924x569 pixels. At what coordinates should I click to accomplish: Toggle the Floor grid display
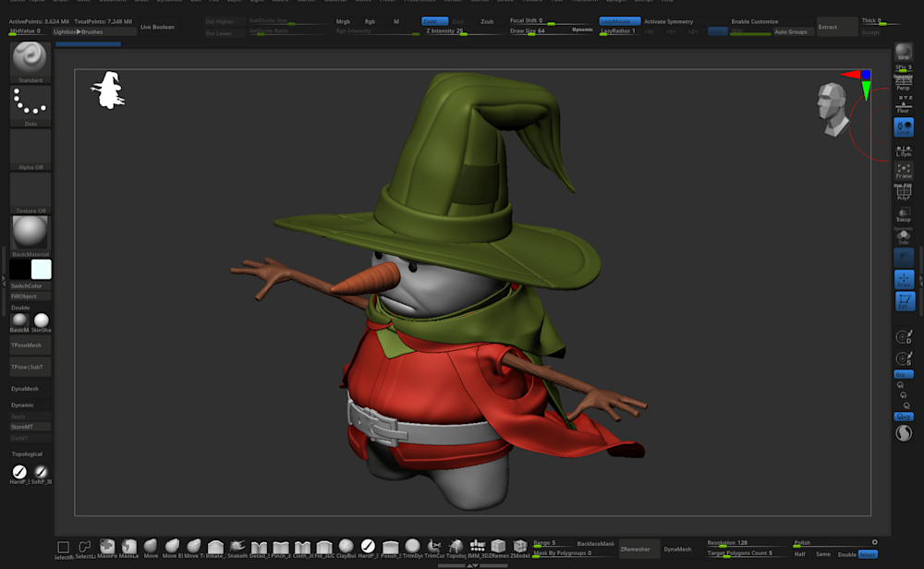[x=904, y=105]
